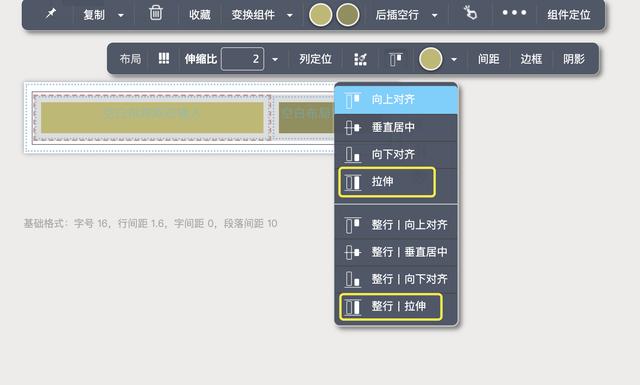
Task: Click the 组件定位 button
Action: pyautogui.click(x=569, y=15)
